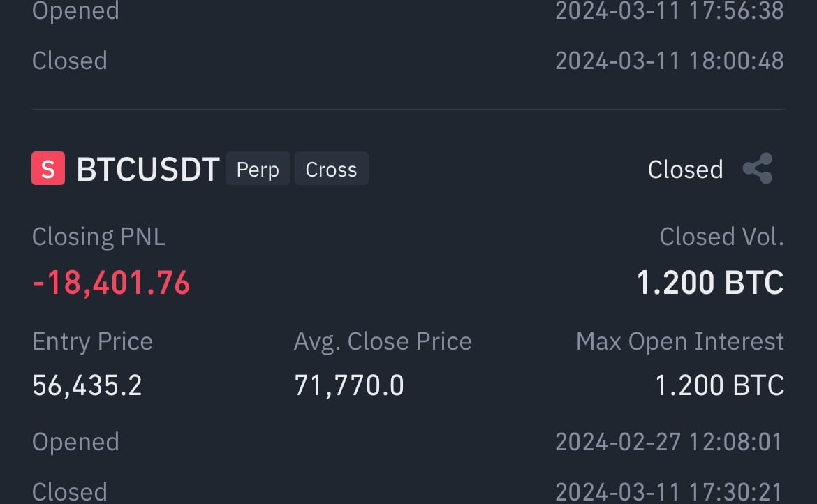The height and width of the screenshot is (504, 817).
Task: Tap the 1.200 BTC value under Max Open Interest
Action: point(719,385)
